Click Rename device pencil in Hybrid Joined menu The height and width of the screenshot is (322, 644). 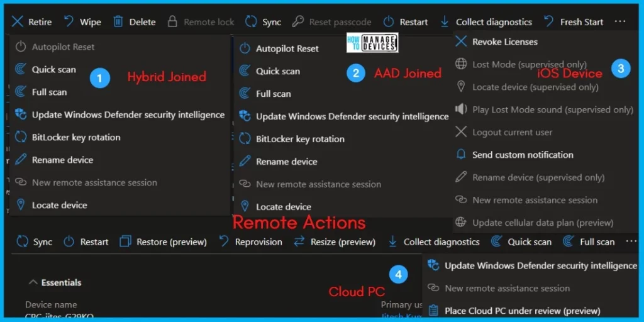click(x=21, y=160)
